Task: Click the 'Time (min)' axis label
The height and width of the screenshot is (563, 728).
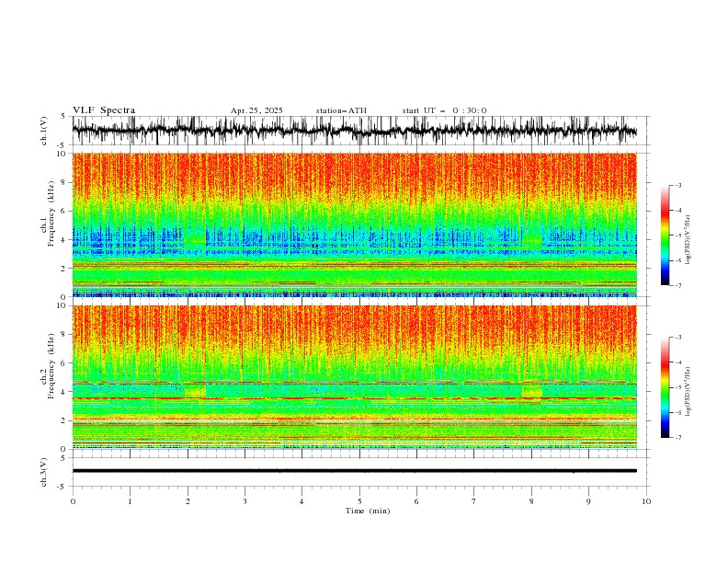Action: (368, 511)
